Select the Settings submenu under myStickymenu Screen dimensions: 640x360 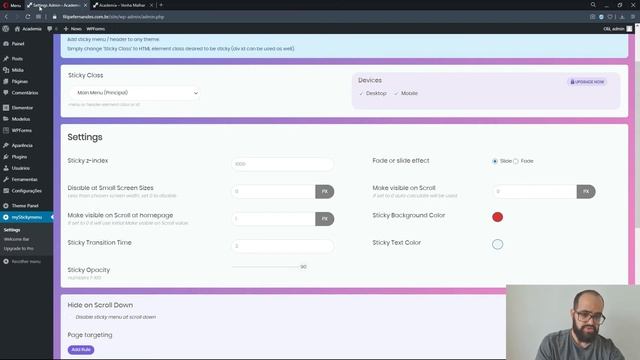[12, 230]
